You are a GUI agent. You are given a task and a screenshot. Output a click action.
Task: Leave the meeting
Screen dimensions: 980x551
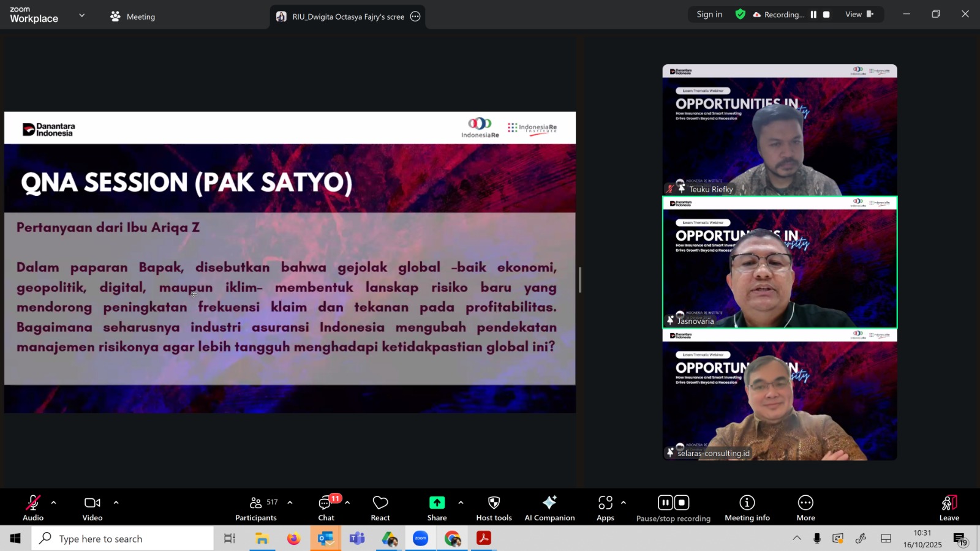(x=949, y=508)
